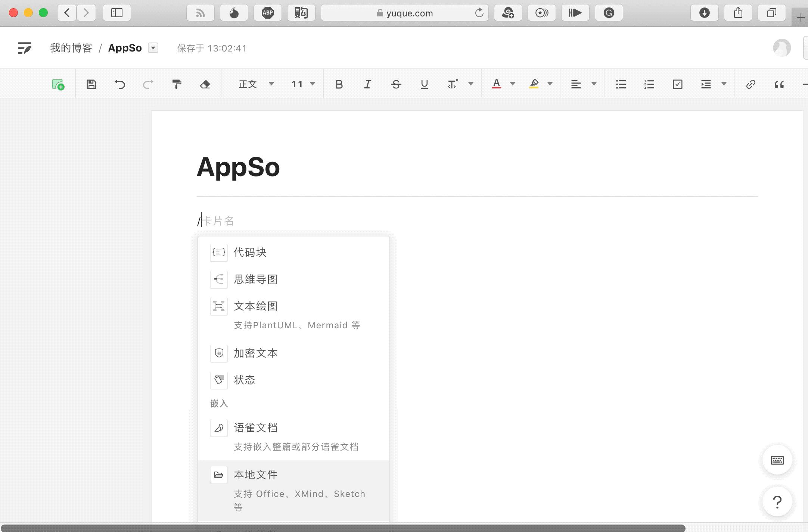808x532 pixels.
Task: Open the highlight color dropdown arrow
Action: [x=550, y=84]
